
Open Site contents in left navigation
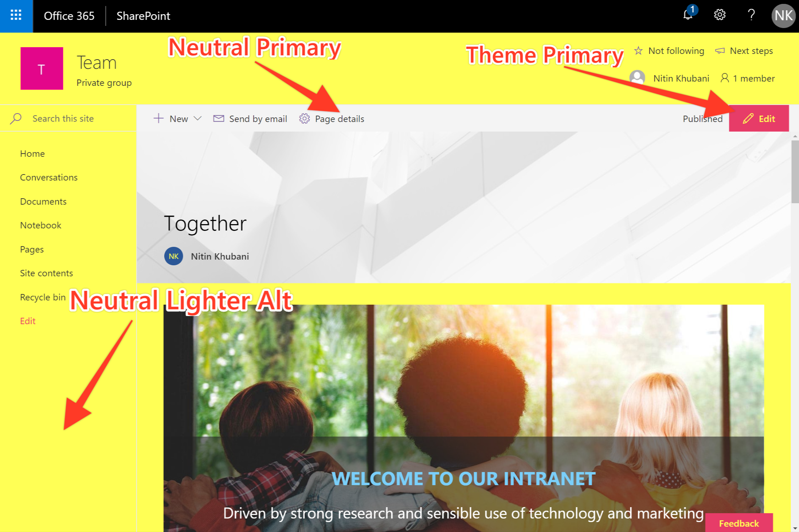46,273
